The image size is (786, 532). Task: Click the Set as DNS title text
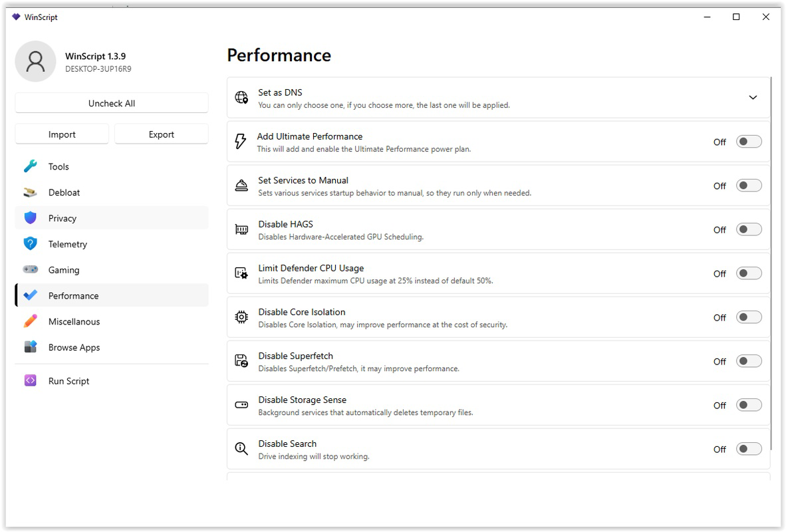click(x=280, y=92)
